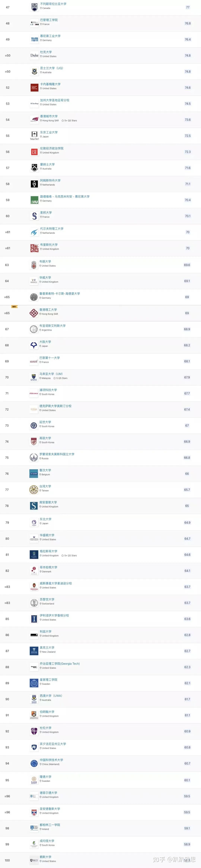Click the 5+ QS Stars badge for 香港城市大学

click(x=69, y=121)
